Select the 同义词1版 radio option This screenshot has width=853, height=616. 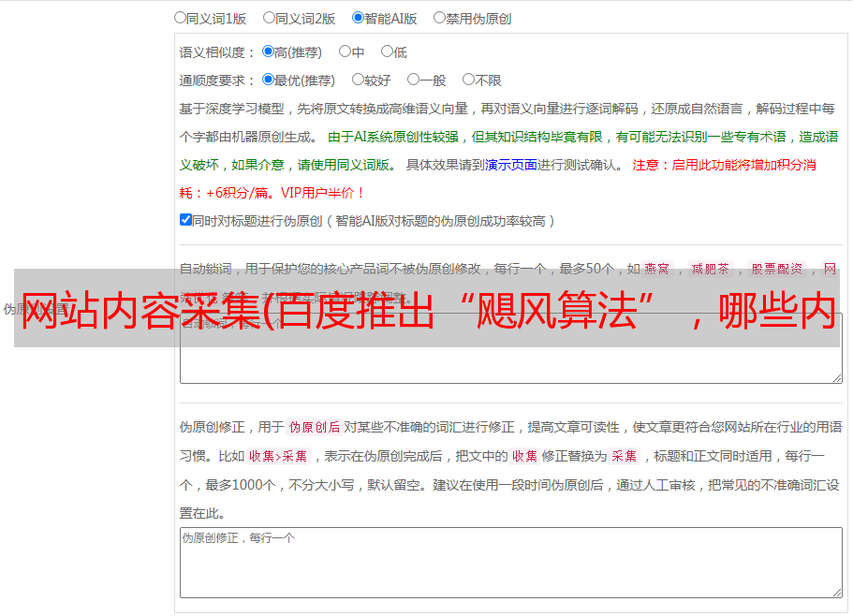180,18
